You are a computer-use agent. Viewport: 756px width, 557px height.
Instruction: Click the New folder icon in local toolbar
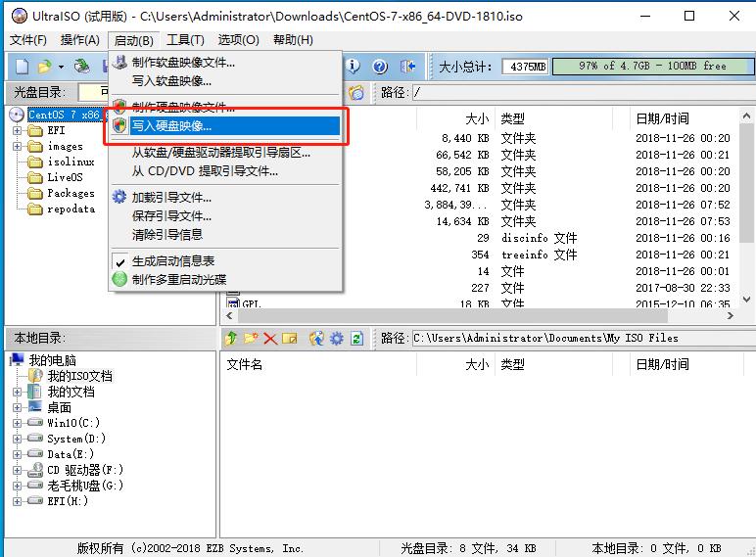pos(251,339)
